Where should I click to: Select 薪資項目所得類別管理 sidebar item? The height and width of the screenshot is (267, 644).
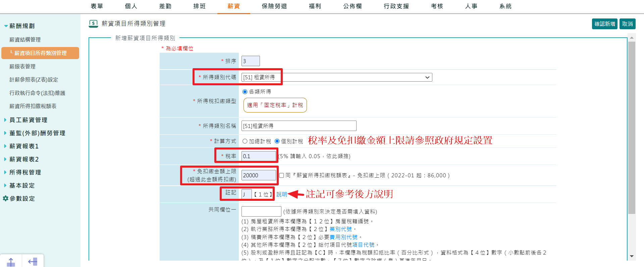40,53
